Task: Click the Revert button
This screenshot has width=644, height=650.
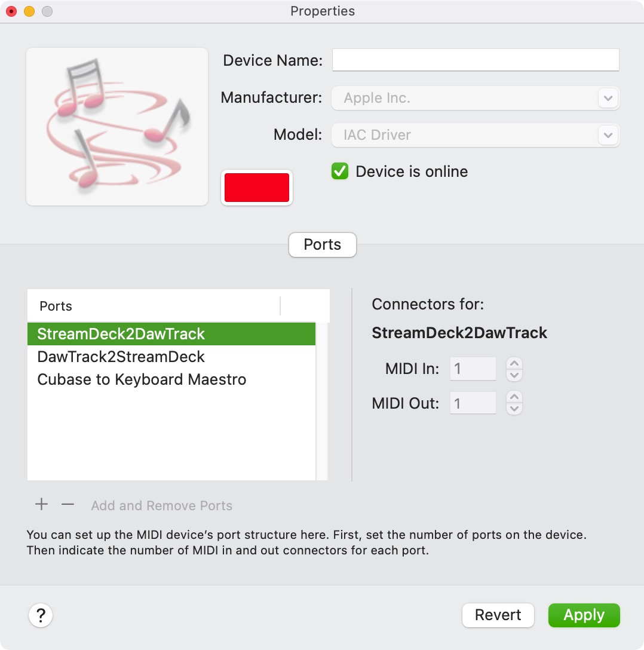Action: (x=498, y=615)
